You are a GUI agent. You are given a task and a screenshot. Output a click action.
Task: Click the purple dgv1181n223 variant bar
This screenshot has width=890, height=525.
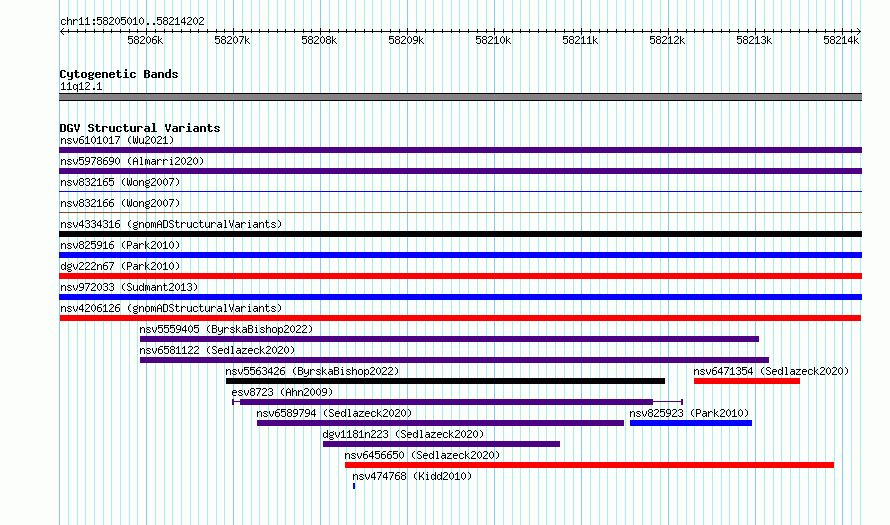point(441,444)
